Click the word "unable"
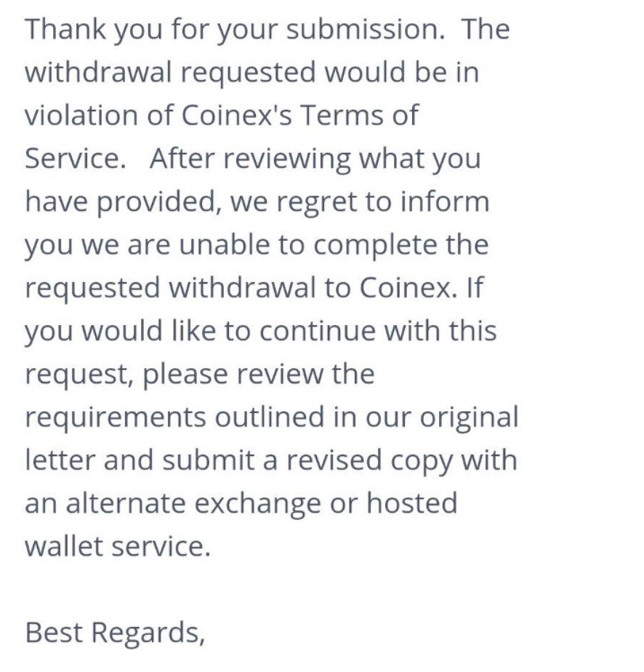Image resolution: width=644 pixels, height=672 pixels. (224, 244)
